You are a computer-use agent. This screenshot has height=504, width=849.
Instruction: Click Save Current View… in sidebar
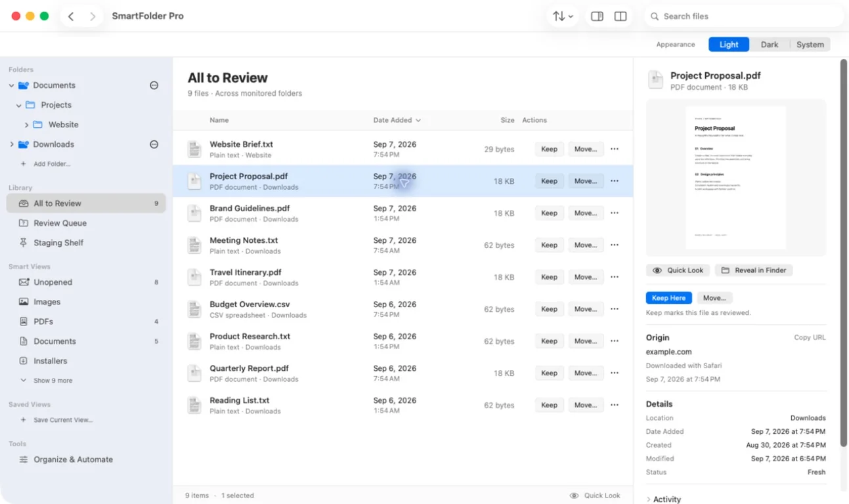point(56,420)
